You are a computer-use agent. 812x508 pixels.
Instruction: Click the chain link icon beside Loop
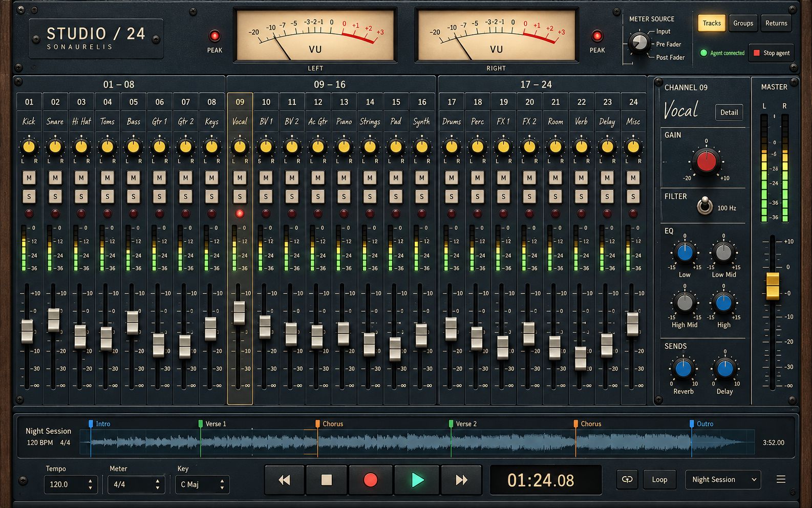pos(627,479)
